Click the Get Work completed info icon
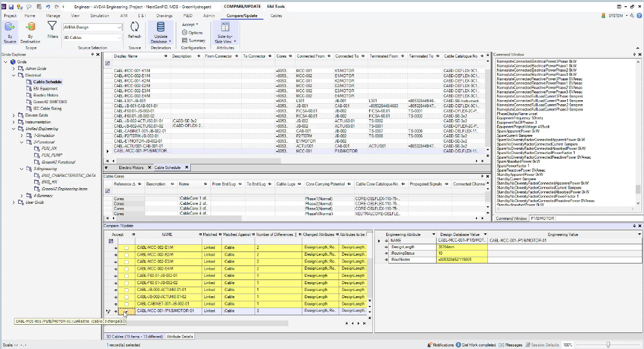Image resolution: width=644 pixels, height=349 pixels. [x=458, y=345]
